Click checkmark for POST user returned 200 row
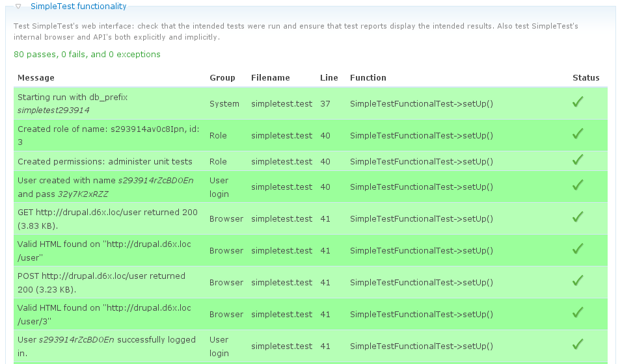The height and width of the screenshot is (364, 620). click(x=578, y=281)
